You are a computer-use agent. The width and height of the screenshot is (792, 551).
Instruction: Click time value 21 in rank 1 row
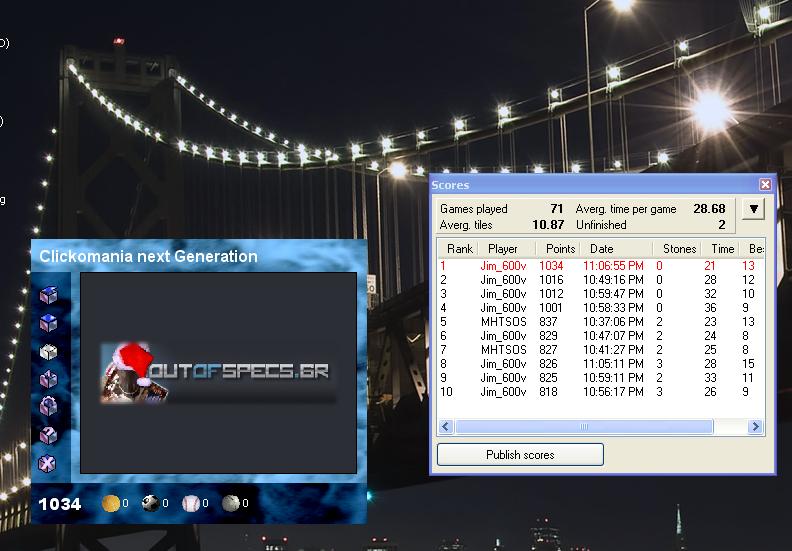coord(710,266)
